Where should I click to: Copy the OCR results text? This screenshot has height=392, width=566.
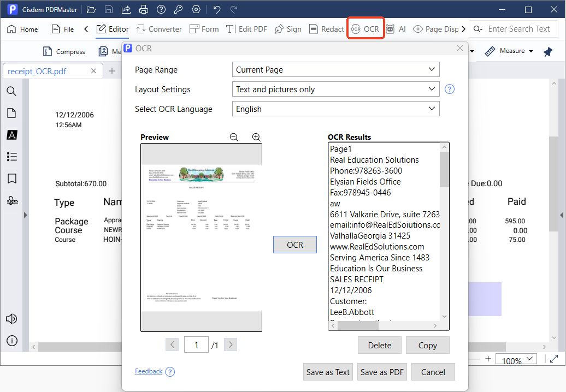click(x=427, y=345)
